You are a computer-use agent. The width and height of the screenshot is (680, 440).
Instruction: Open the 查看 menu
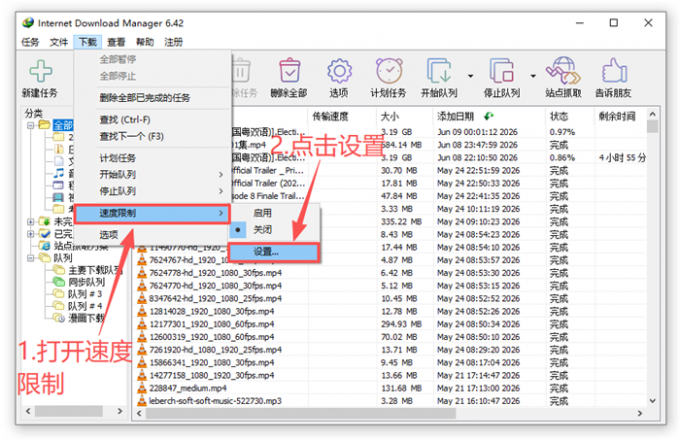(x=116, y=42)
